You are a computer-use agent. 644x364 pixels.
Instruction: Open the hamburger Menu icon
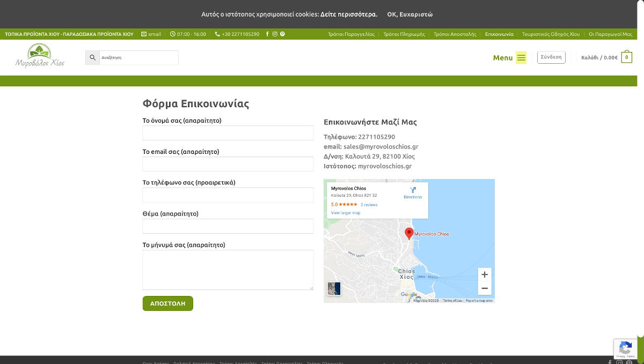click(521, 58)
